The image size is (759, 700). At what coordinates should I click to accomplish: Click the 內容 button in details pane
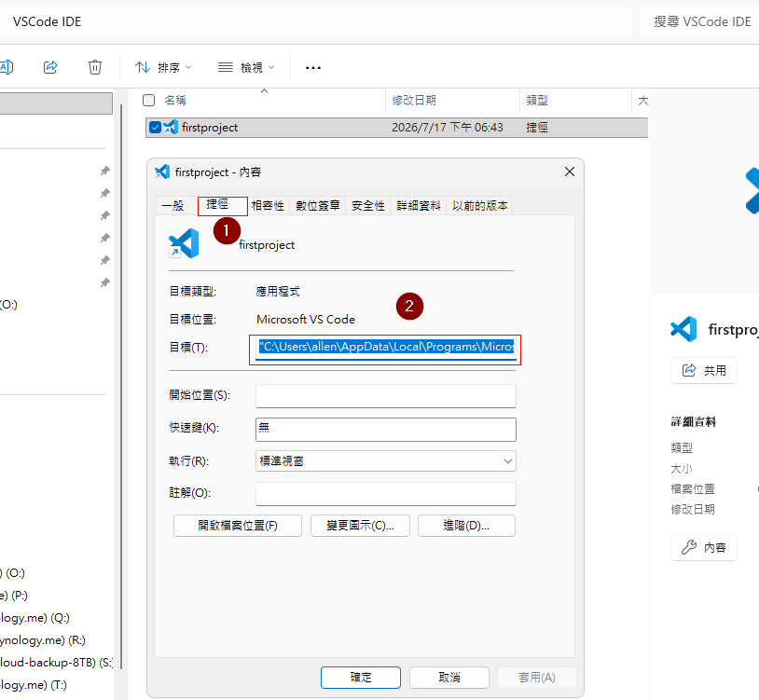[x=704, y=548]
